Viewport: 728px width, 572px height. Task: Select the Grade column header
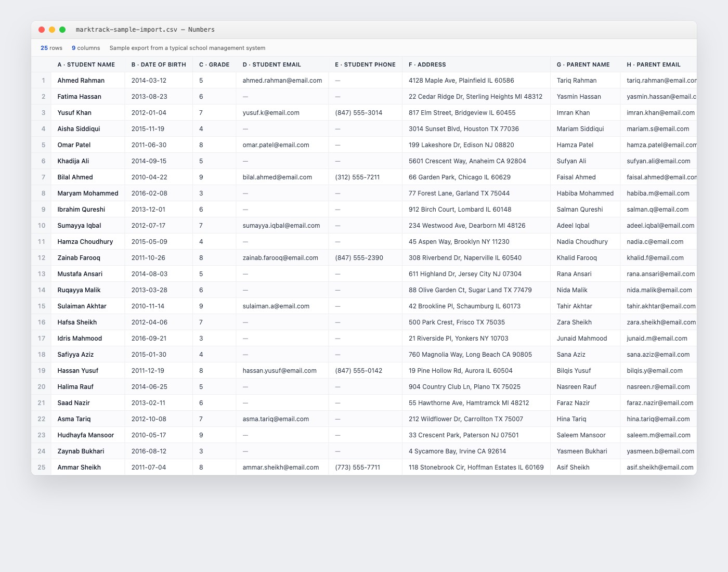[x=214, y=64]
